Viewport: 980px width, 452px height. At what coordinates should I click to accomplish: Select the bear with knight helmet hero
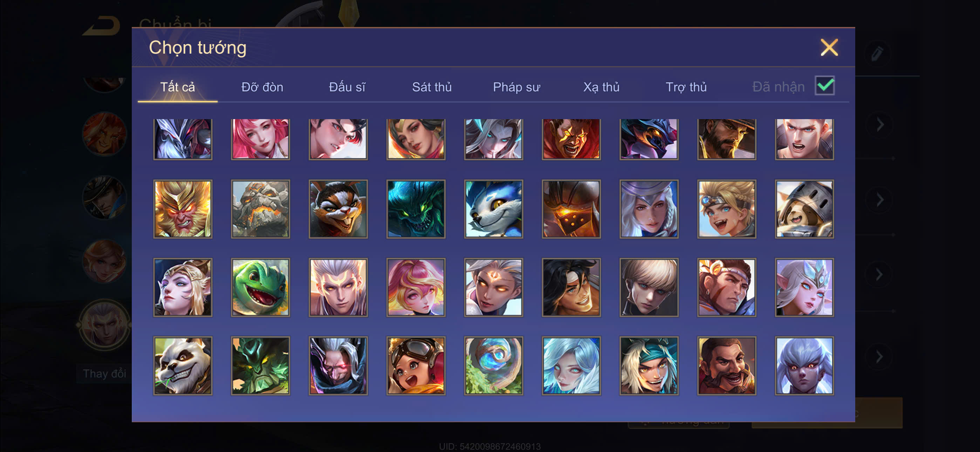pos(804,209)
